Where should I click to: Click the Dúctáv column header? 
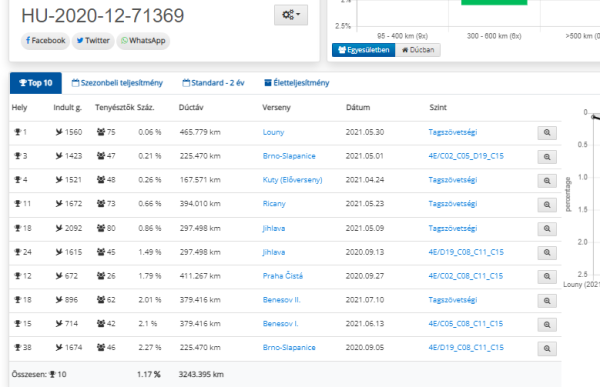tap(191, 108)
